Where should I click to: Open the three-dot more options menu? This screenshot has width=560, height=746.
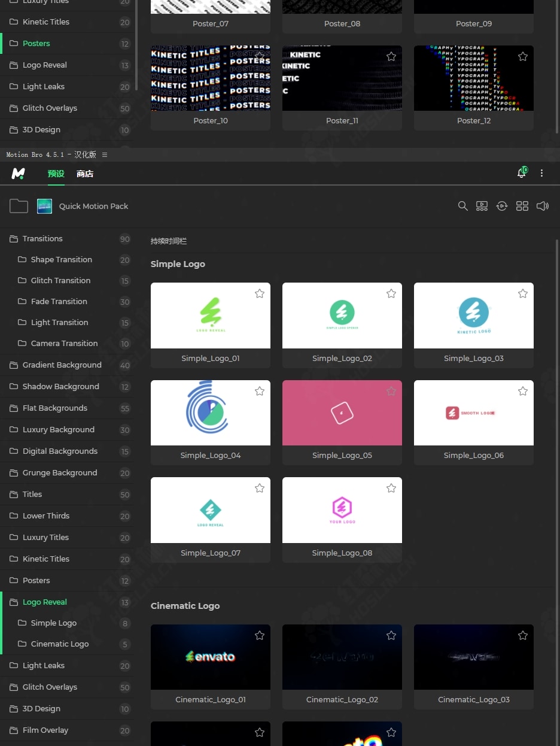pyautogui.click(x=542, y=173)
